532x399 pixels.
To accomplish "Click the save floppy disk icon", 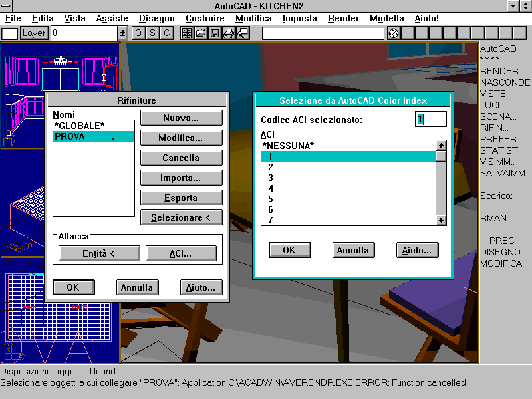I will (x=215, y=33).
